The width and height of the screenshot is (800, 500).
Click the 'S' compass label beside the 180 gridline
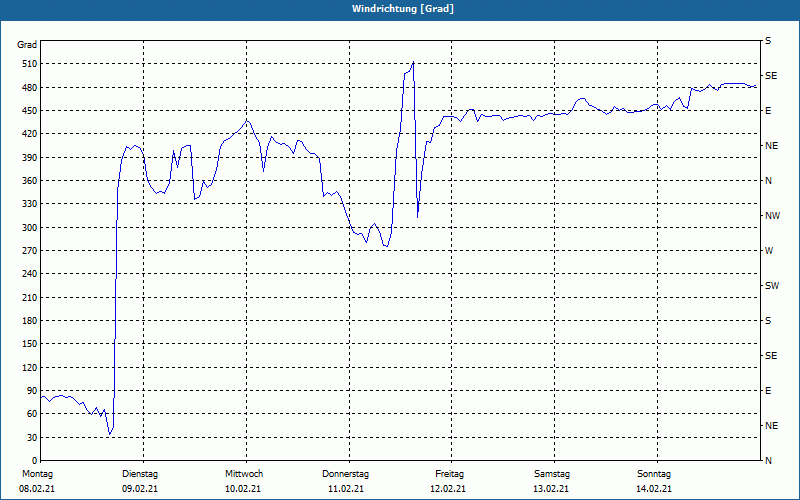768,321
